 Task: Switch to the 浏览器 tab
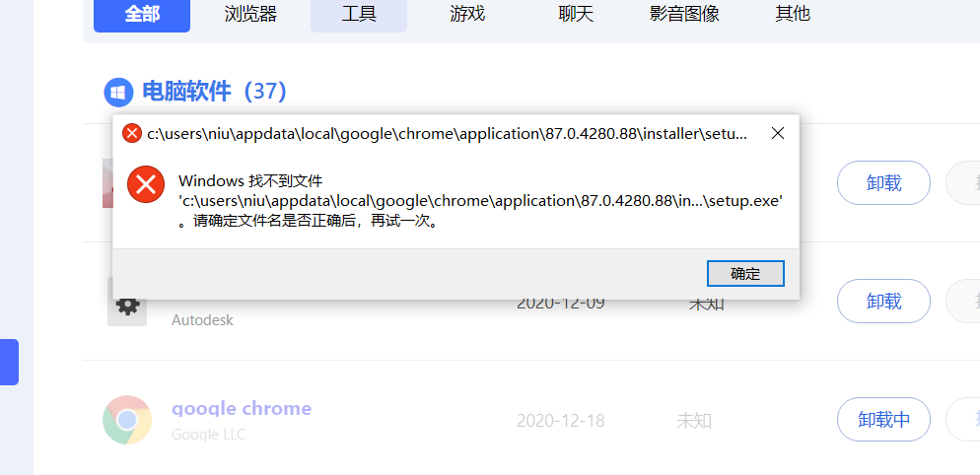(x=250, y=14)
